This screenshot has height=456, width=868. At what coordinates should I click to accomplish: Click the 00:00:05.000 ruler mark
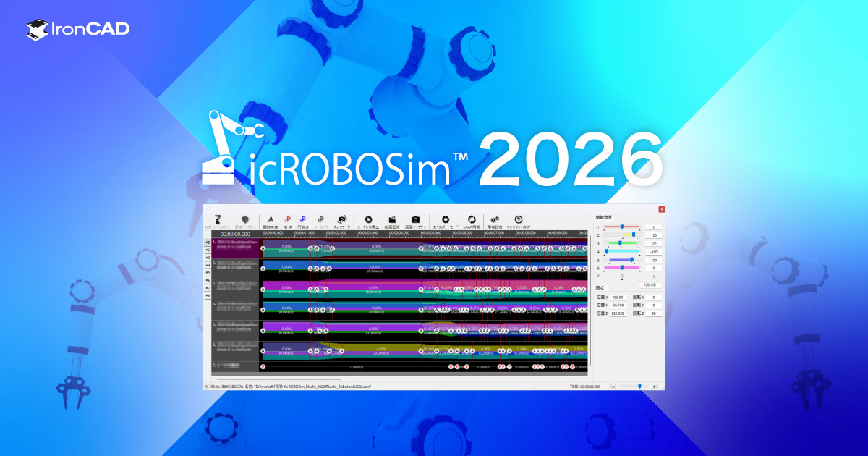[x=432, y=233]
